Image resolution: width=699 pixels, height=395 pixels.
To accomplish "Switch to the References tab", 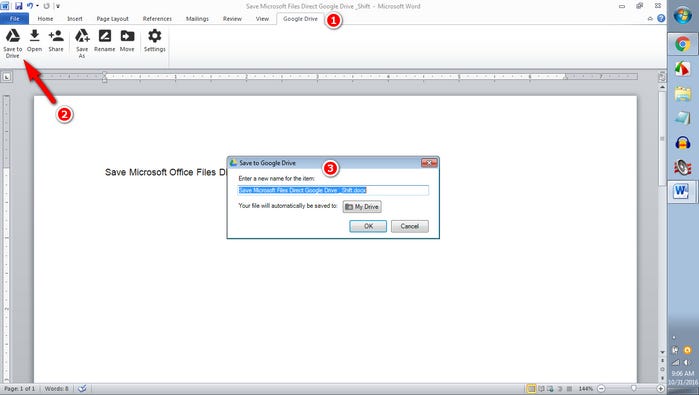I will (157, 19).
